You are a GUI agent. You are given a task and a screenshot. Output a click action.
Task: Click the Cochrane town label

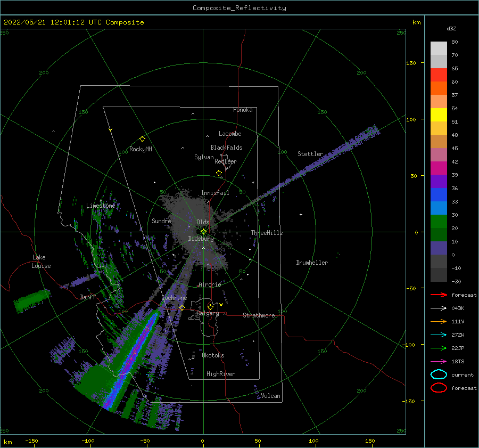coord(174,298)
